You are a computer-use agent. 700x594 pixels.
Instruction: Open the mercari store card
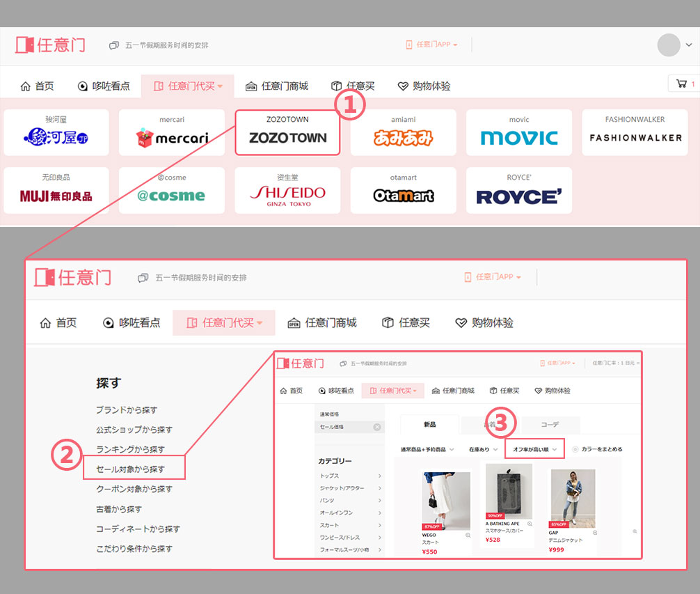tap(172, 132)
